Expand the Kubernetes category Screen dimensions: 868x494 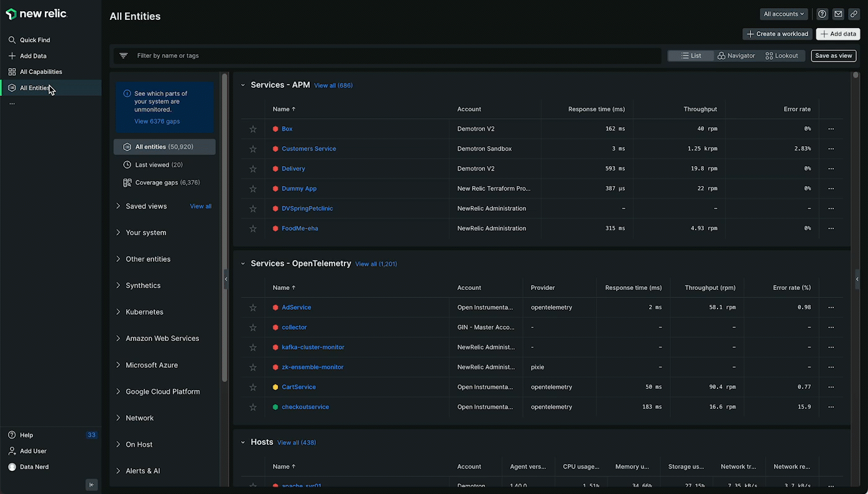coord(144,312)
